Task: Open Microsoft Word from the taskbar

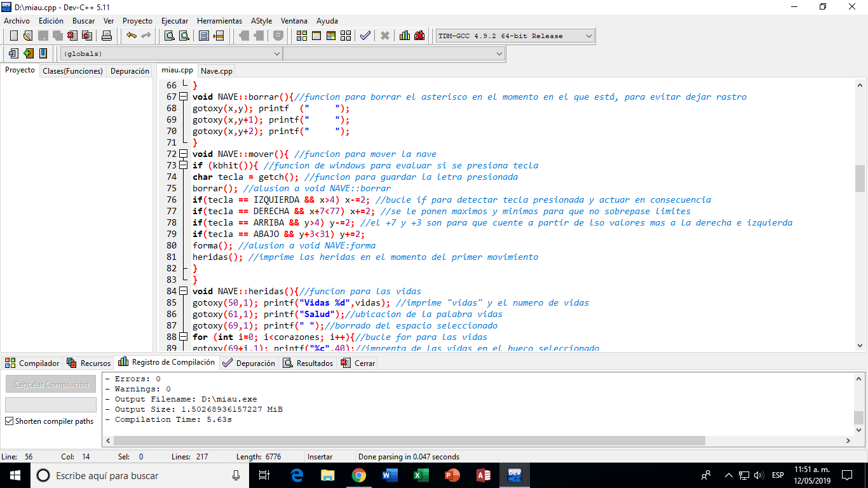Action: 390,475
